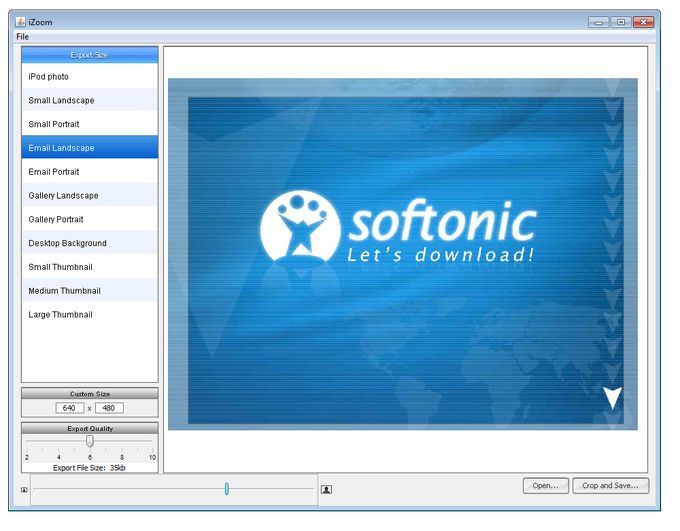Open the File menu

click(x=22, y=37)
